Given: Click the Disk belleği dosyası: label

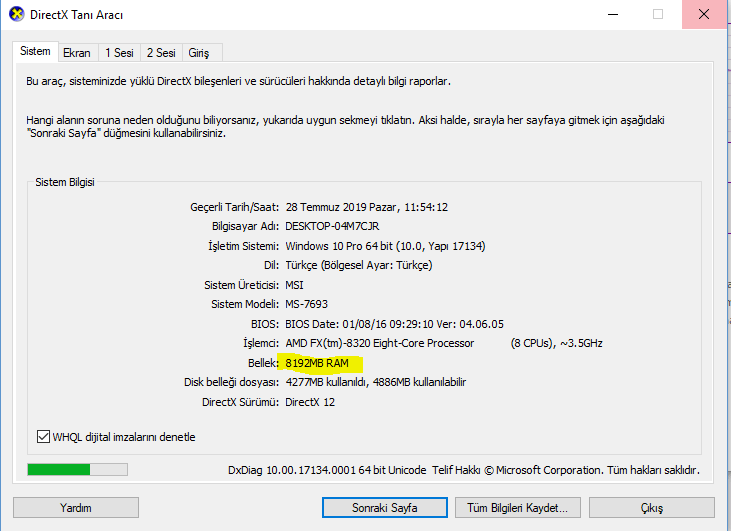Looking at the screenshot, I should (232, 382).
